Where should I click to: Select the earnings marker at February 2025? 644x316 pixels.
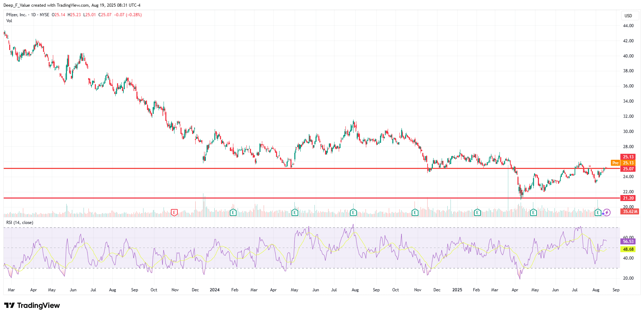click(x=477, y=212)
